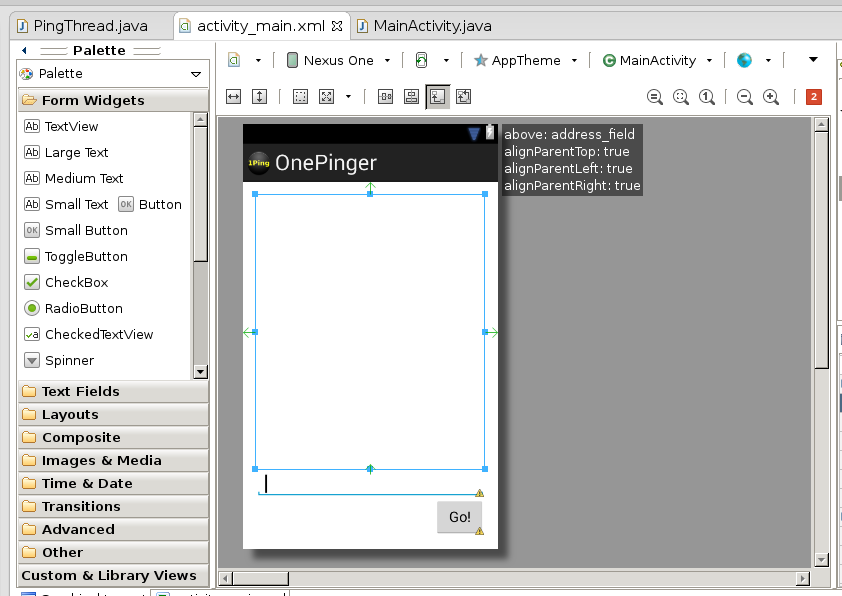Screen dimensions: 842x596
Task: Click the canvas horizontal scrollbar left arrow
Action: (x=226, y=579)
